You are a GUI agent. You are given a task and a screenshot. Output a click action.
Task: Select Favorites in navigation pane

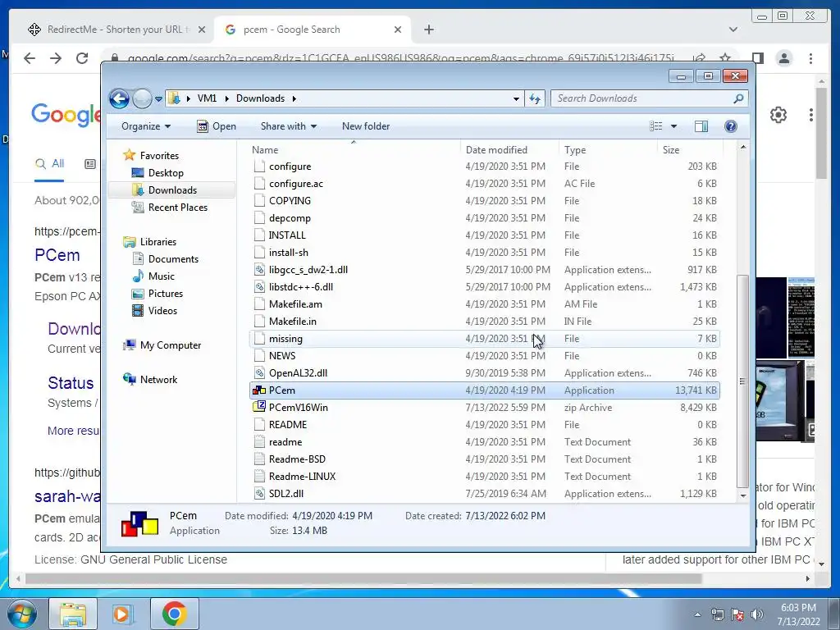click(159, 155)
